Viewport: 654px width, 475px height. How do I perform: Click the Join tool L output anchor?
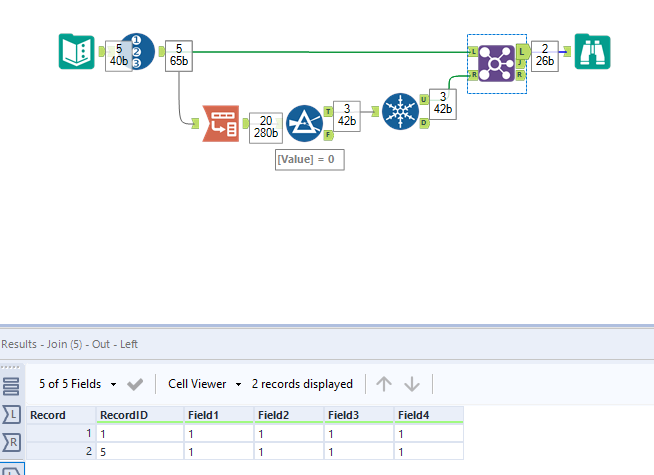tap(523, 52)
